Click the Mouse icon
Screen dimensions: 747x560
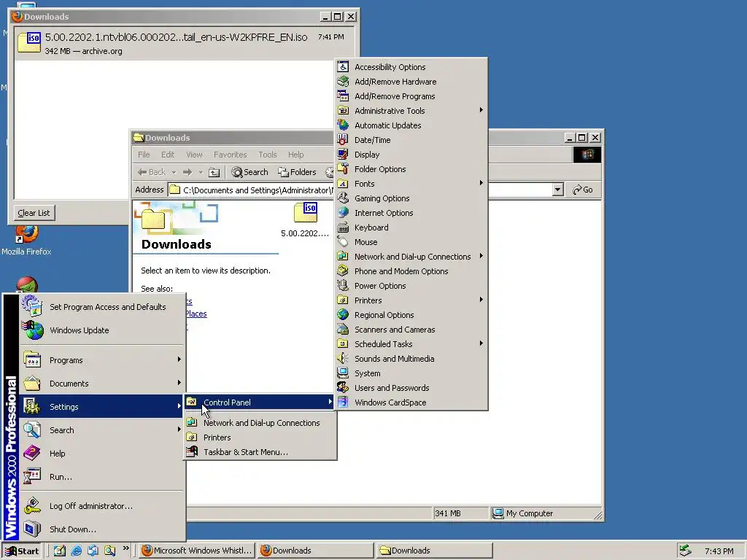(343, 242)
